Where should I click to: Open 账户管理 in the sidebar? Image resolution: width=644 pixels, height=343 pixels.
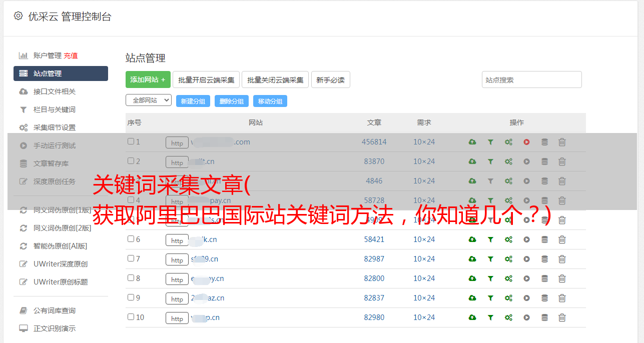tap(47, 55)
